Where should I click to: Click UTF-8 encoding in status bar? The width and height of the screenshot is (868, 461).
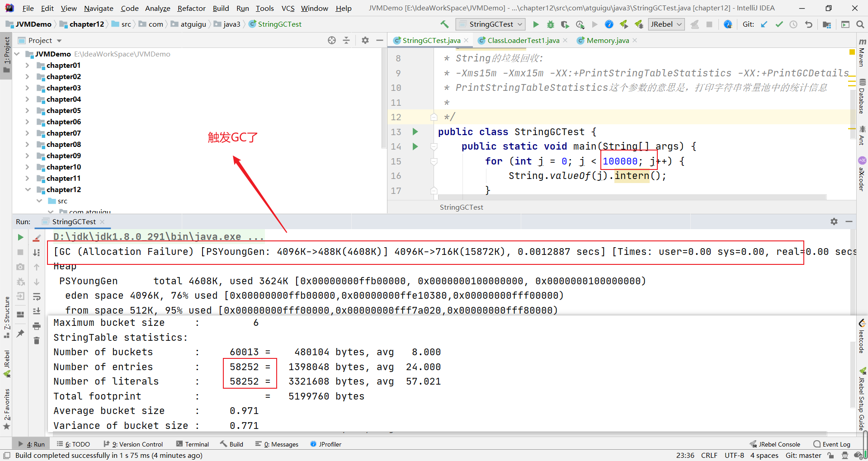pyautogui.click(x=734, y=455)
